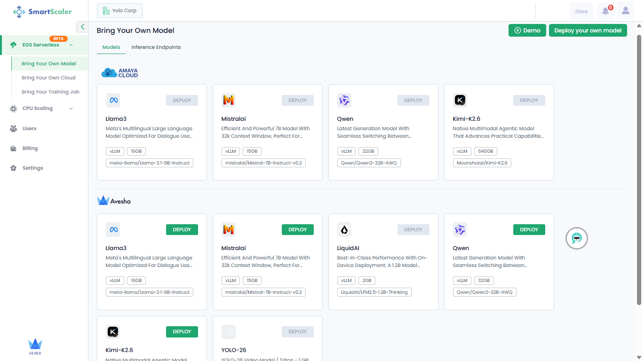The image size is (644, 361).
Task: Click disabled Deploy on LiquidAI card
Action: point(413,229)
